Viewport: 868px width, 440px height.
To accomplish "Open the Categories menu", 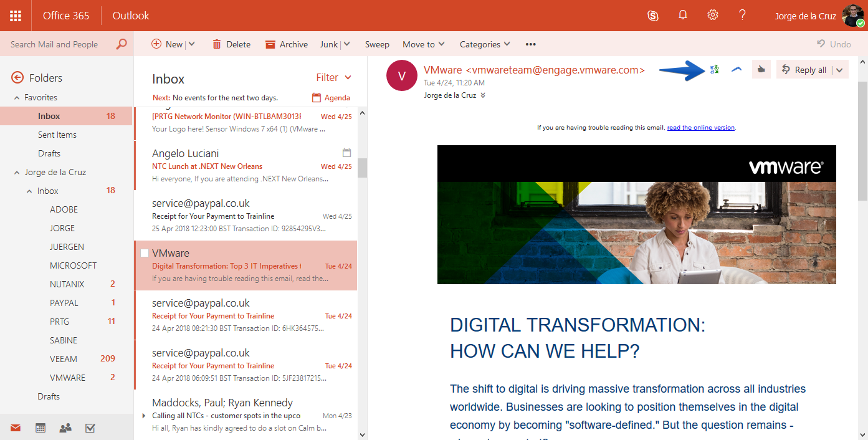I will (485, 44).
